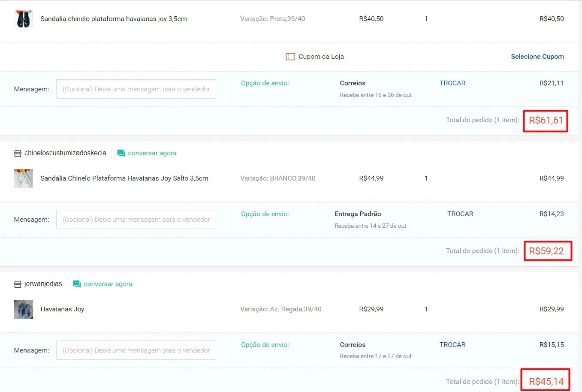
Task: Click the Cupom da Loja coupon icon
Action: point(290,57)
